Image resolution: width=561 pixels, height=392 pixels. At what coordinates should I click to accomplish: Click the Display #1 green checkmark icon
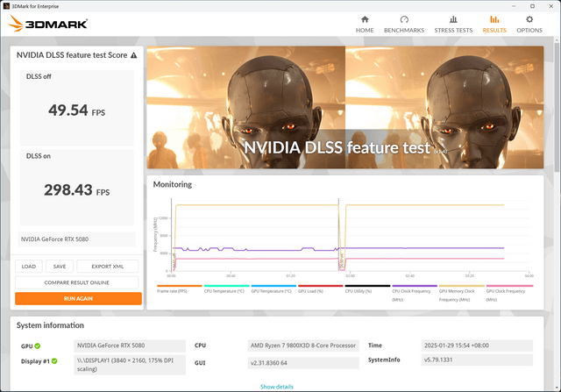pos(54,360)
